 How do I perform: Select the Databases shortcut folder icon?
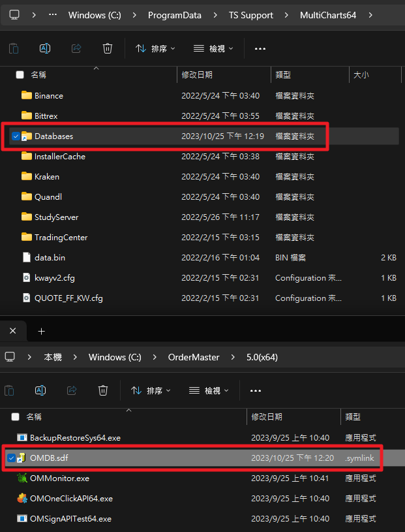[27, 136]
